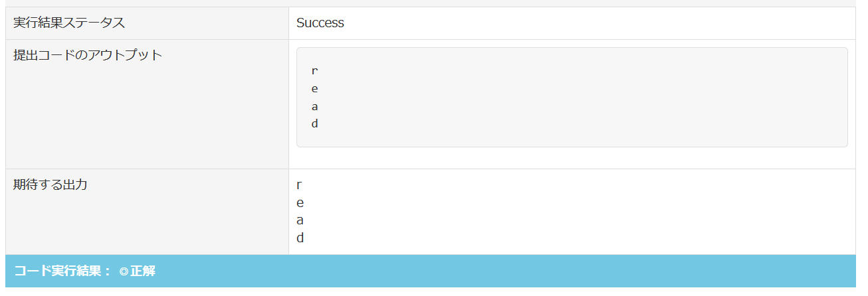Click letter a in the submitted output box
The image size is (868, 296).
click(x=314, y=106)
